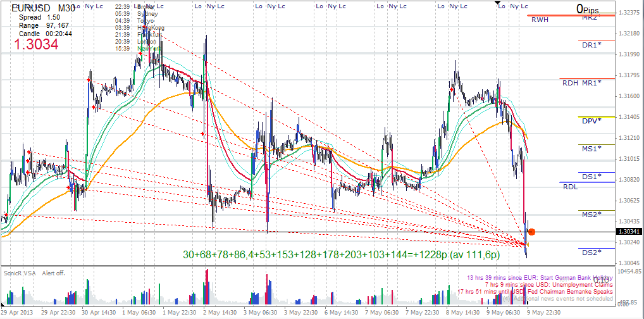
Task: Click the 8 May 14:30 time label
Action: 462,313
